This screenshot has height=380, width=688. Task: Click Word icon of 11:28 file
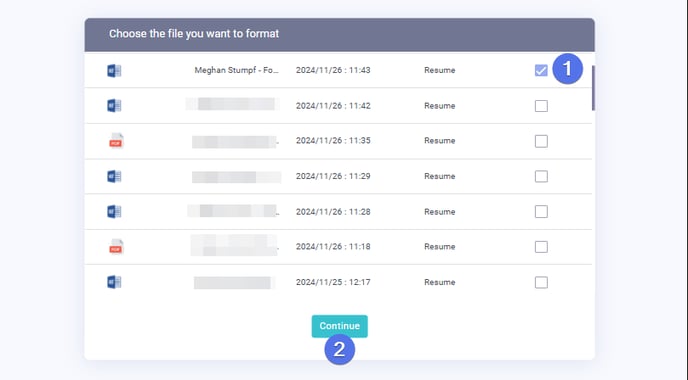[114, 212]
